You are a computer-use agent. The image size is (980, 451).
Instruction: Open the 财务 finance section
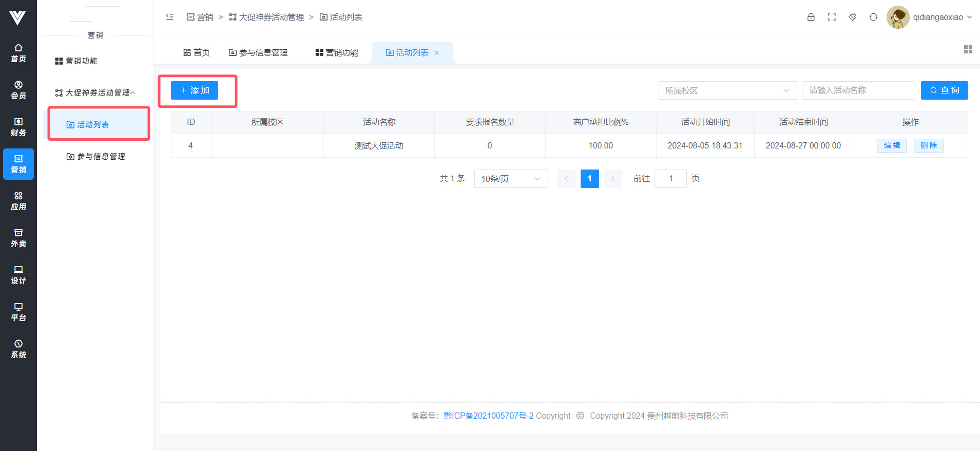[18, 127]
